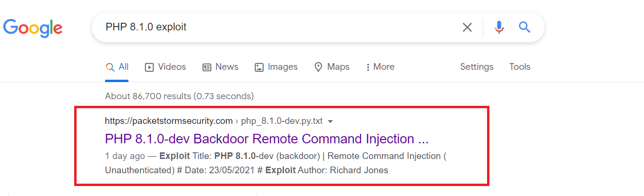Viewport: 644px width, 196px height.
Task: Click the packetstormsecurity.com site URL
Action: click(x=168, y=121)
